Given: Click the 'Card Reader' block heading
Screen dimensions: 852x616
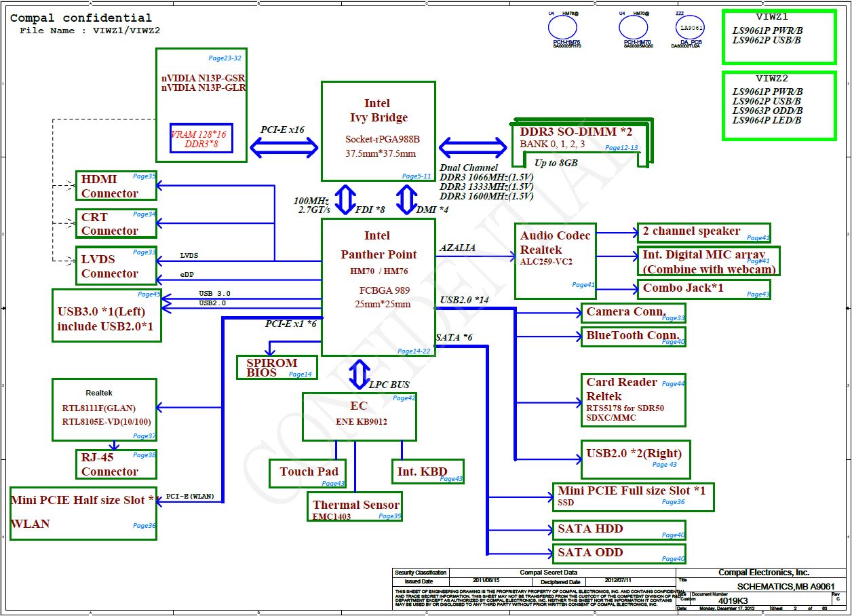Looking at the screenshot, I should (621, 382).
